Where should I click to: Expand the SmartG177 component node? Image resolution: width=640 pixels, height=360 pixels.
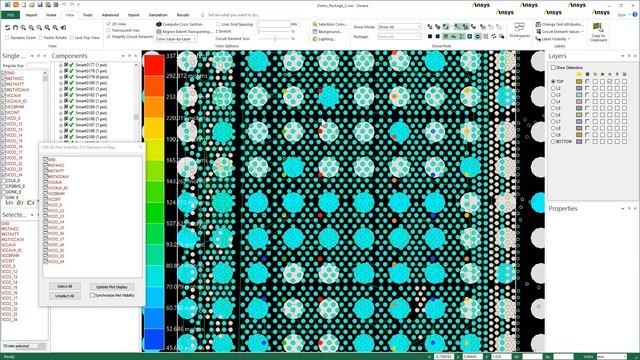tap(61, 65)
